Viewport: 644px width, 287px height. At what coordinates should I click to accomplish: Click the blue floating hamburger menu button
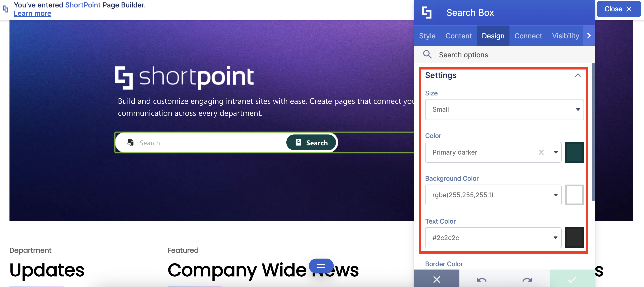(x=321, y=266)
